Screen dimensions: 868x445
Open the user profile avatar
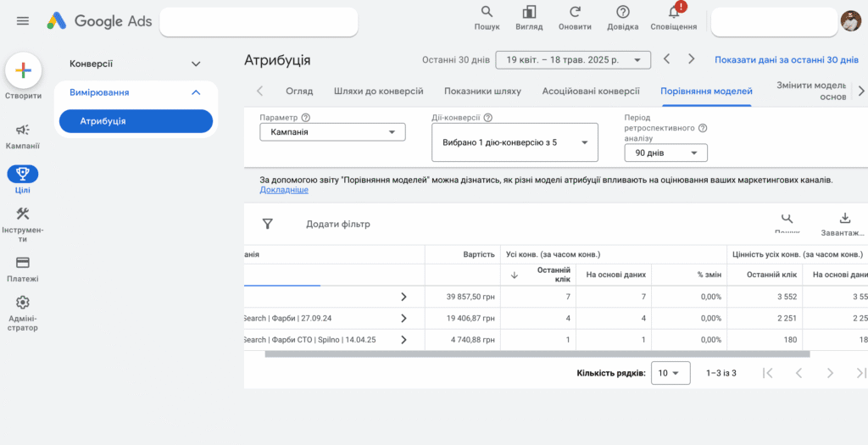851,21
